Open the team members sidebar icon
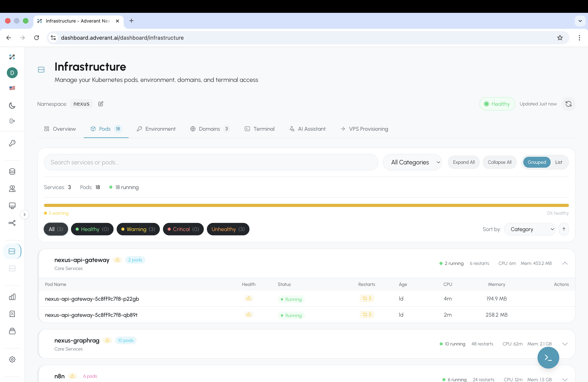 12,189
